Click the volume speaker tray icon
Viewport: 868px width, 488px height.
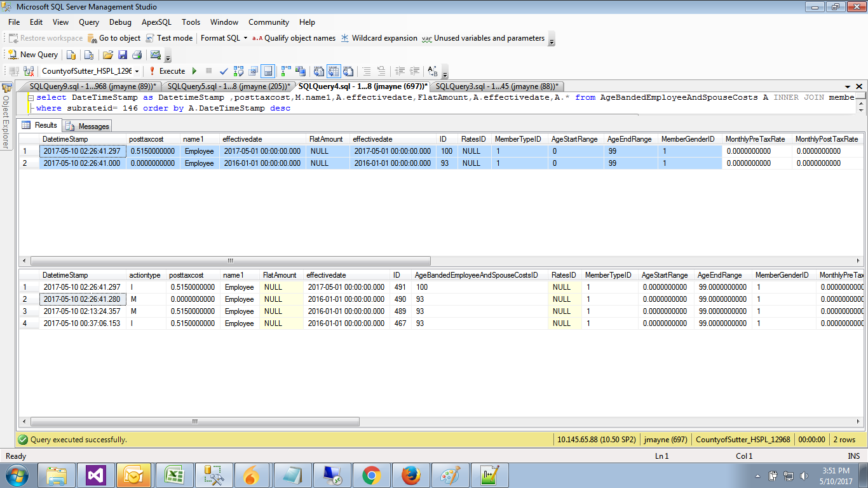point(804,475)
